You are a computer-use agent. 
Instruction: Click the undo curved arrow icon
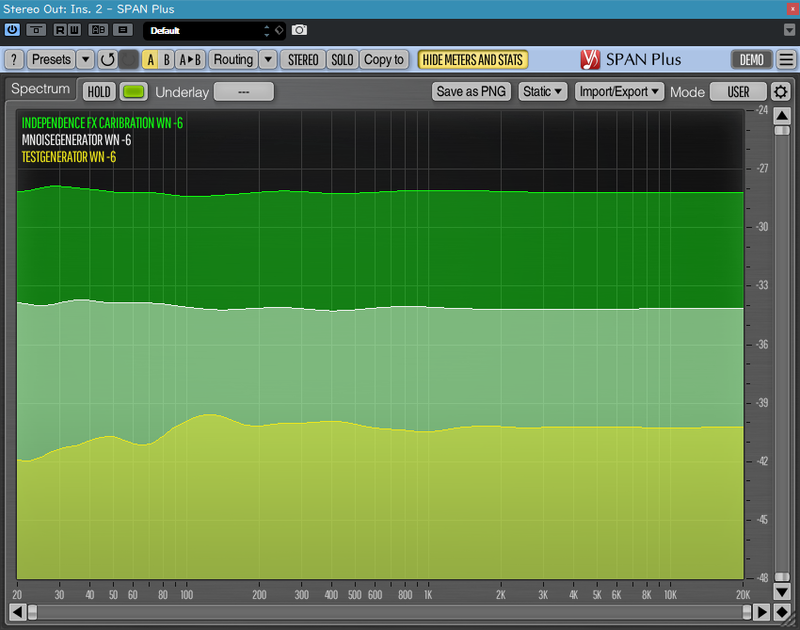pyautogui.click(x=107, y=60)
